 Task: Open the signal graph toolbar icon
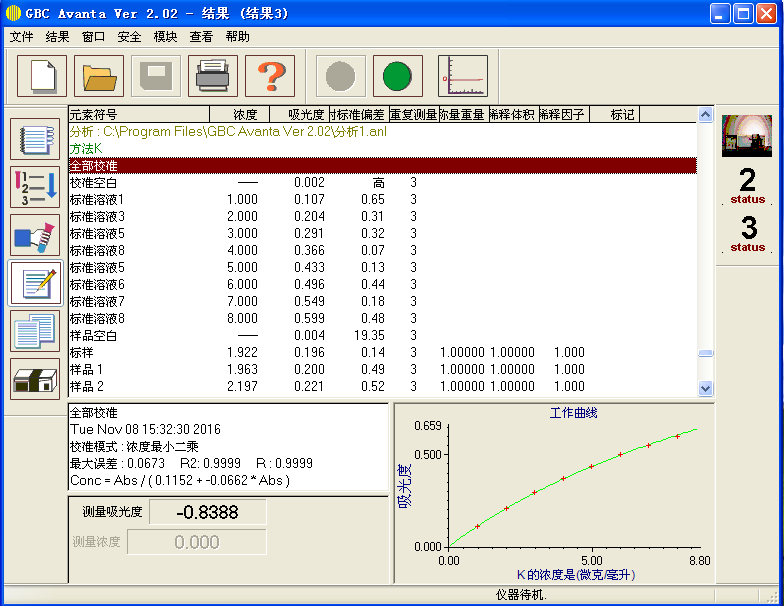click(x=463, y=76)
